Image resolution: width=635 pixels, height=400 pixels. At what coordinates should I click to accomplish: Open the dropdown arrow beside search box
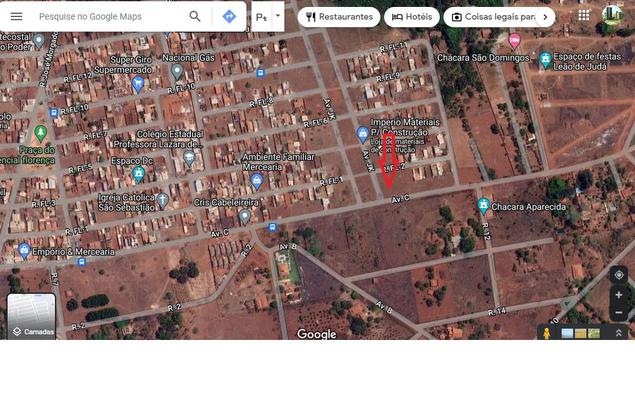click(278, 17)
